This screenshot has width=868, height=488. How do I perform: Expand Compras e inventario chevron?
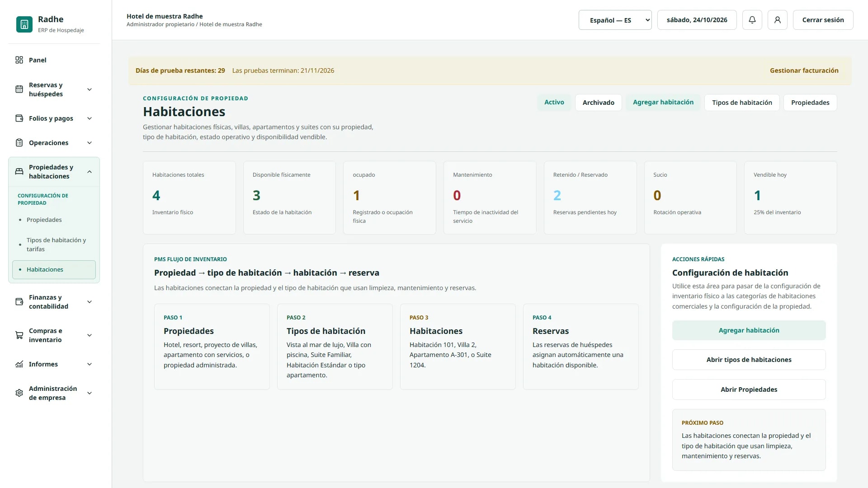point(90,335)
